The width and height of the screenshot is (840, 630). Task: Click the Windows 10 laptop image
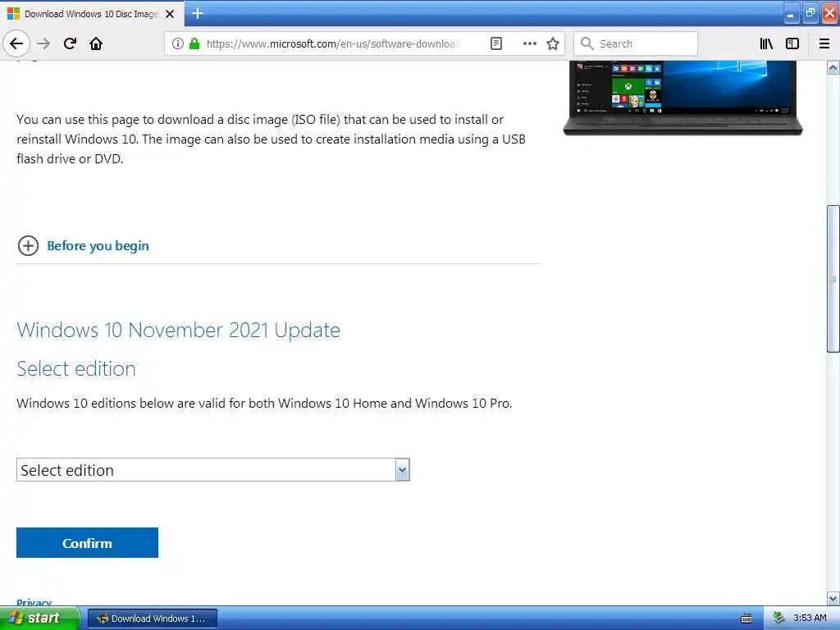(x=683, y=98)
